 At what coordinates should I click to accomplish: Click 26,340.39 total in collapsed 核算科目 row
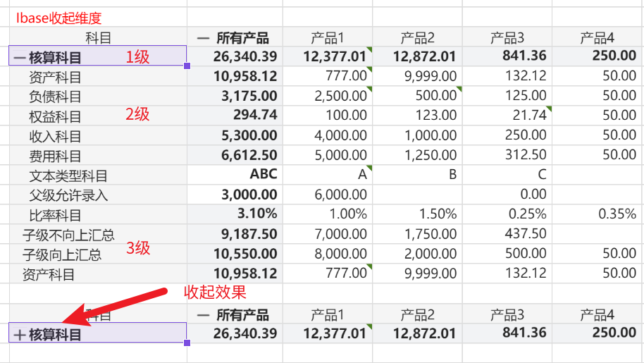245,333
